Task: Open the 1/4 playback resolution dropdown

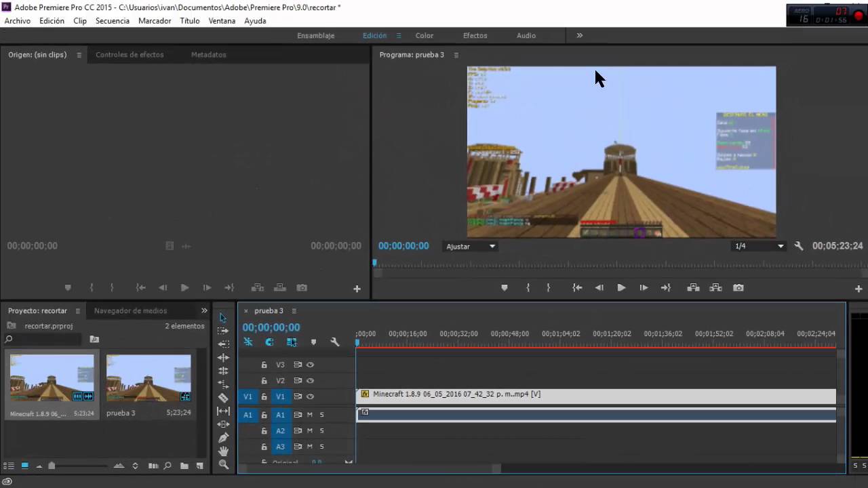Action: (x=759, y=247)
